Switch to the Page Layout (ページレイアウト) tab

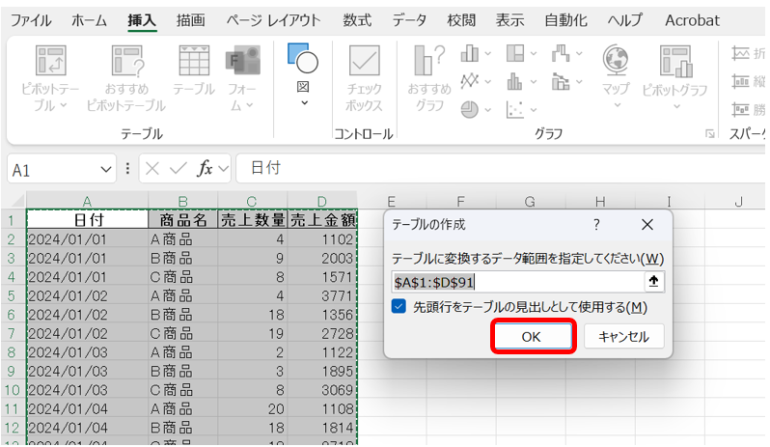coord(273,20)
